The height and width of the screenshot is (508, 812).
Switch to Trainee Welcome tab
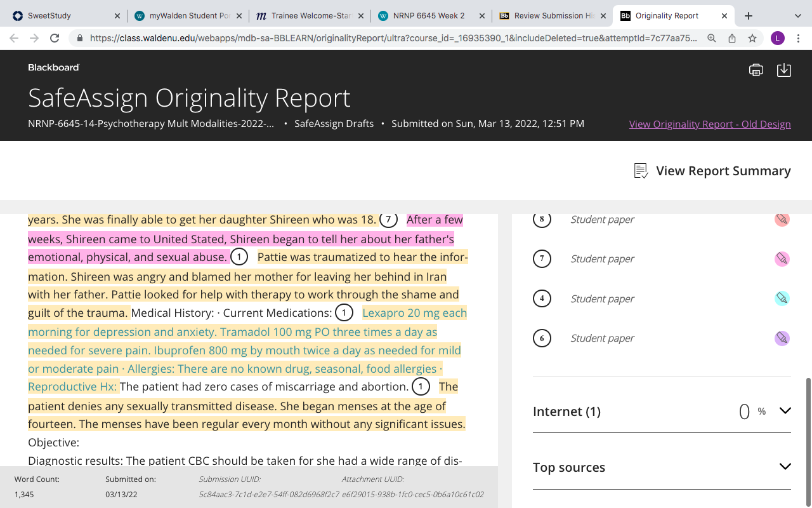pos(309,16)
